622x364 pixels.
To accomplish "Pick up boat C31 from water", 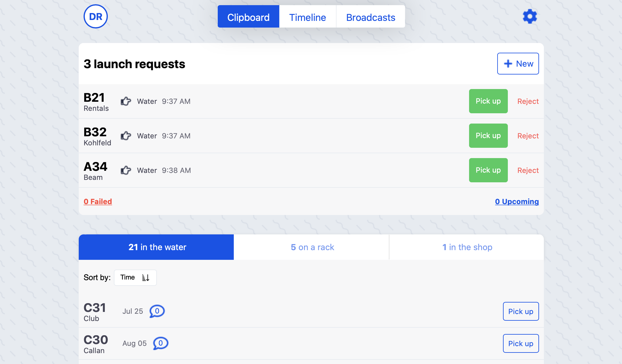I will 520,311.
